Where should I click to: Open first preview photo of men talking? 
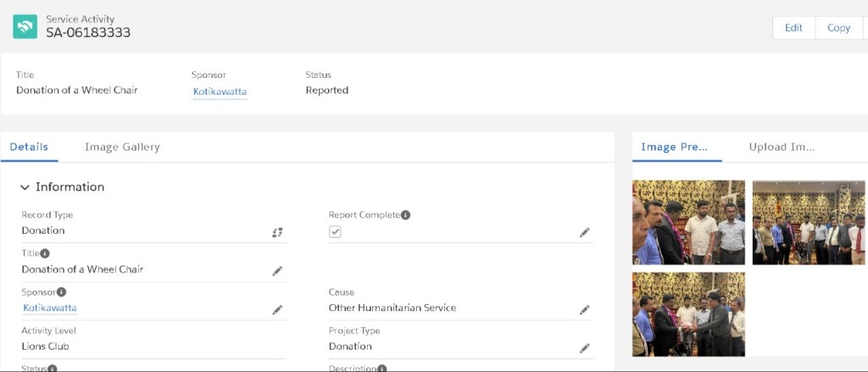pyautogui.click(x=688, y=223)
